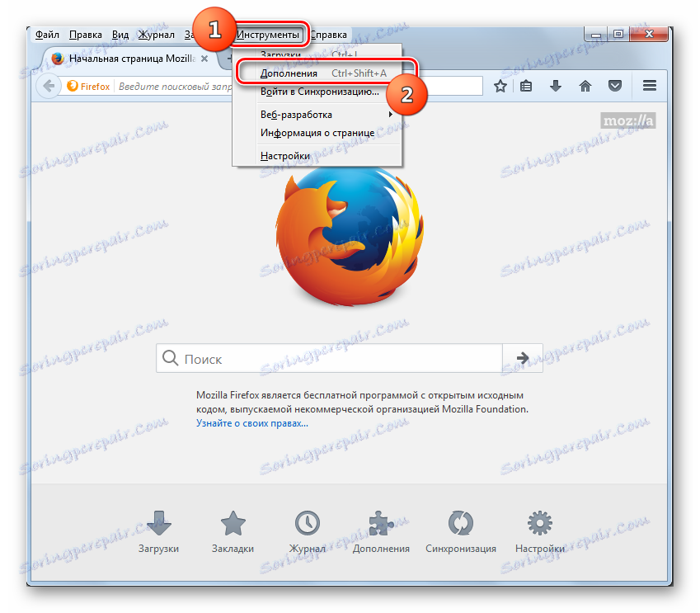Open Журнал clock shortcut on start page
The height and width of the screenshot is (613, 700).
308,532
